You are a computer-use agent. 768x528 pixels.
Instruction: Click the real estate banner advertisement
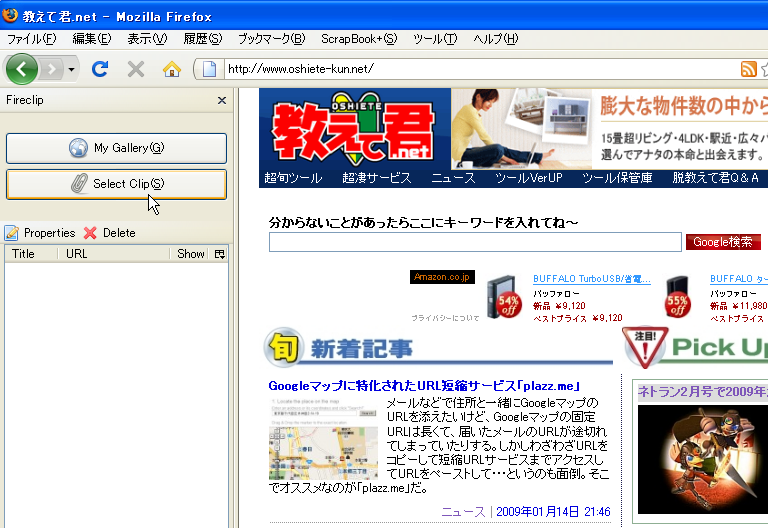tap(609, 129)
